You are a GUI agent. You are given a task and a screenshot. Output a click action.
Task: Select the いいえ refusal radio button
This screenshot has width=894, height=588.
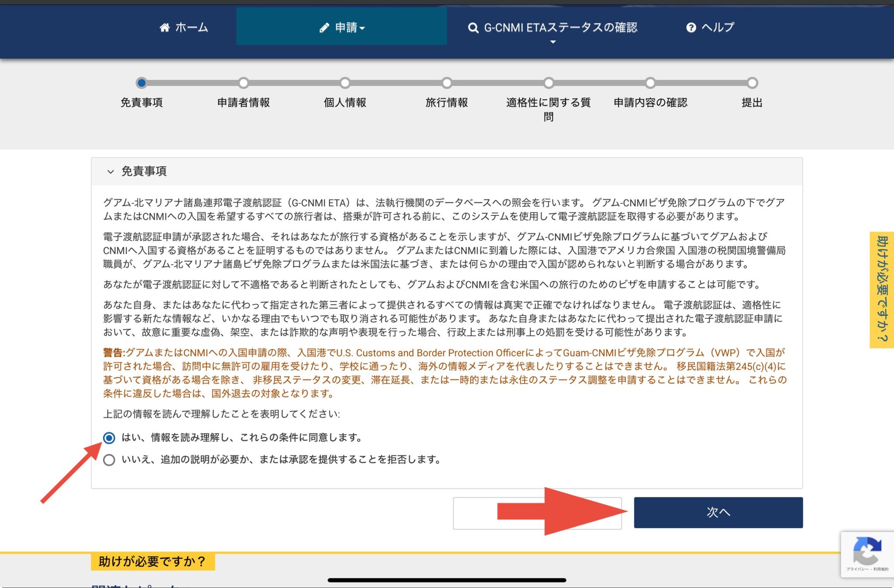click(x=110, y=460)
